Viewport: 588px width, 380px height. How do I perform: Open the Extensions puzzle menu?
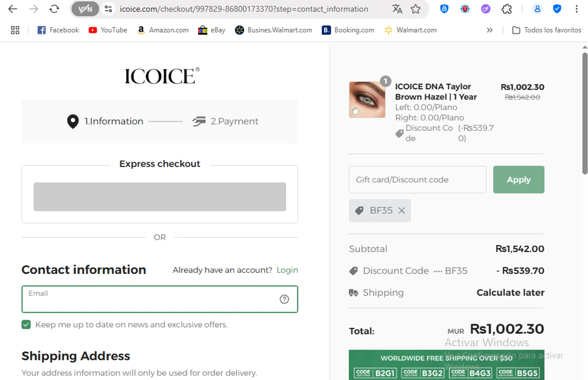(x=507, y=9)
